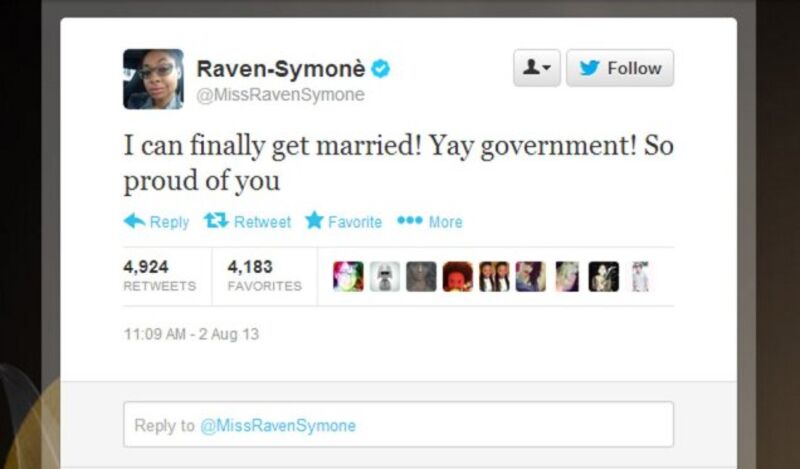Click the Reply arrow icon
This screenshot has height=469, width=800.
(x=134, y=221)
